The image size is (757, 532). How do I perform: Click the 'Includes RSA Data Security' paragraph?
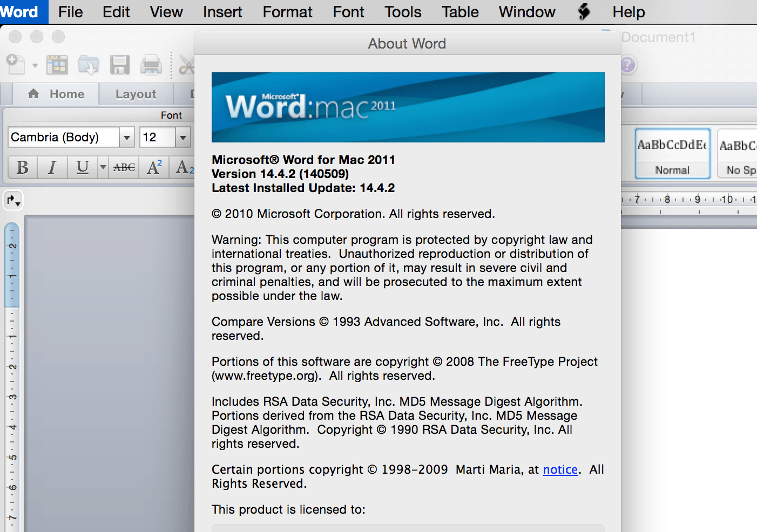click(397, 422)
